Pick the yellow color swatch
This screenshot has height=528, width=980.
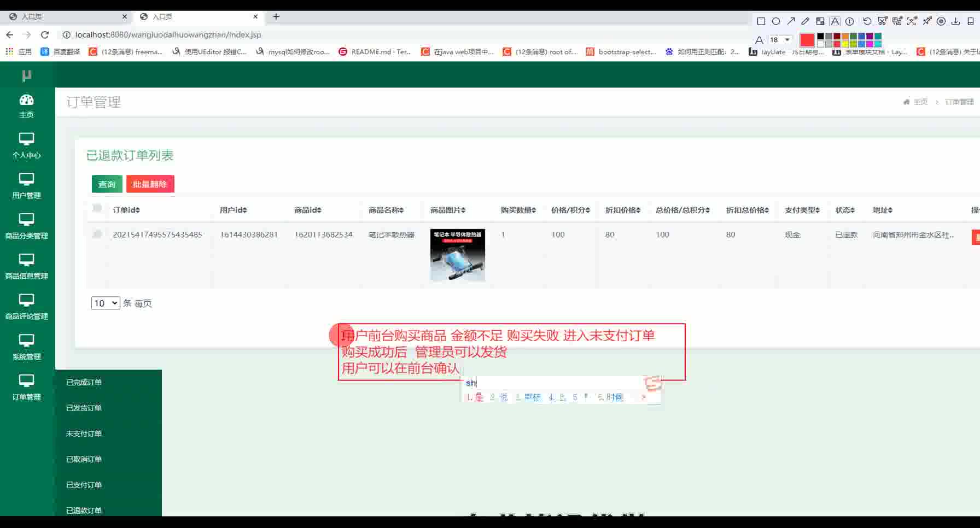click(x=845, y=44)
